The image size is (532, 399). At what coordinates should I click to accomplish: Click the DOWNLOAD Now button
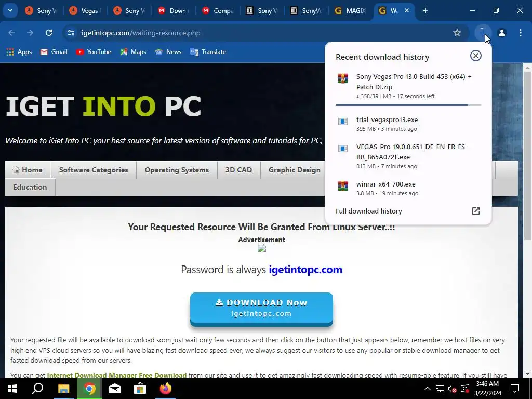click(261, 309)
